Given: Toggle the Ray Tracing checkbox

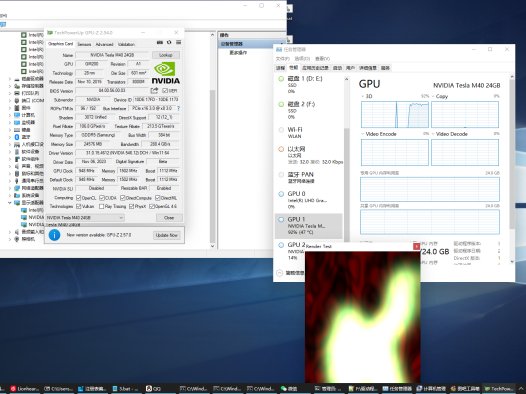Looking at the screenshot, I should 101,206.
